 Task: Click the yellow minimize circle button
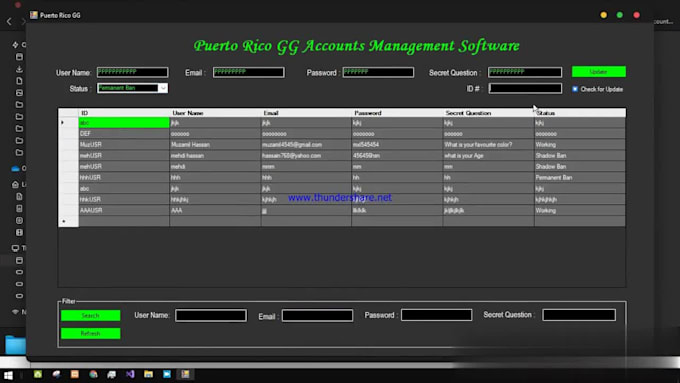[604, 15]
